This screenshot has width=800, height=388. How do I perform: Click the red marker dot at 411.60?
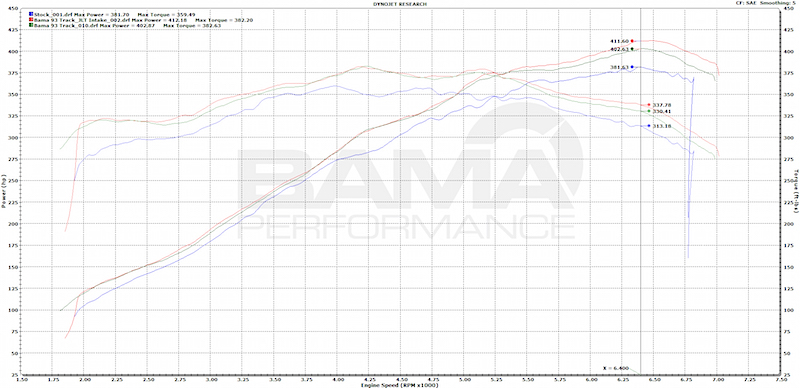[x=632, y=41]
